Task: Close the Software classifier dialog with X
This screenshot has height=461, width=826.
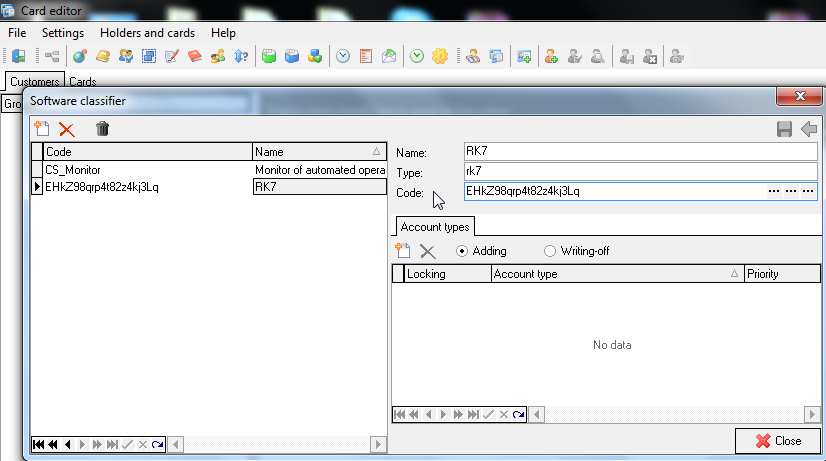Action: point(799,96)
